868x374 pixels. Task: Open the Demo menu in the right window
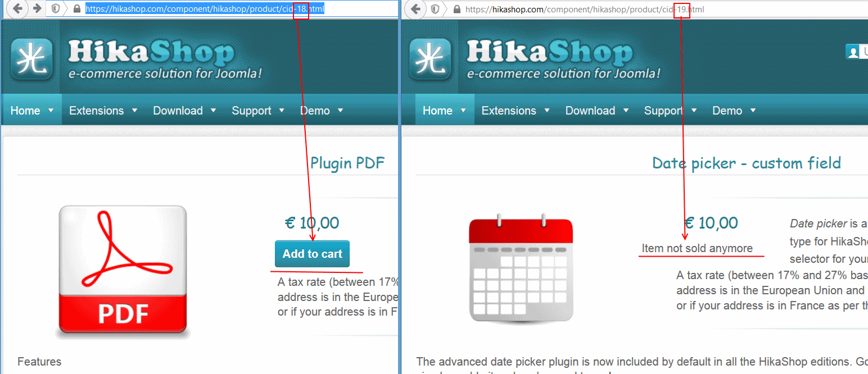click(734, 111)
